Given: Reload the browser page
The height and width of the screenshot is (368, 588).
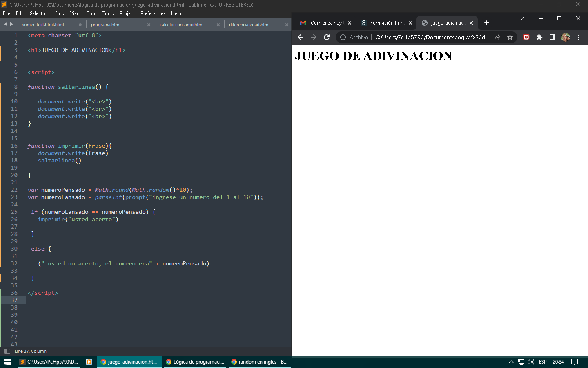Looking at the screenshot, I should pyautogui.click(x=327, y=37).
